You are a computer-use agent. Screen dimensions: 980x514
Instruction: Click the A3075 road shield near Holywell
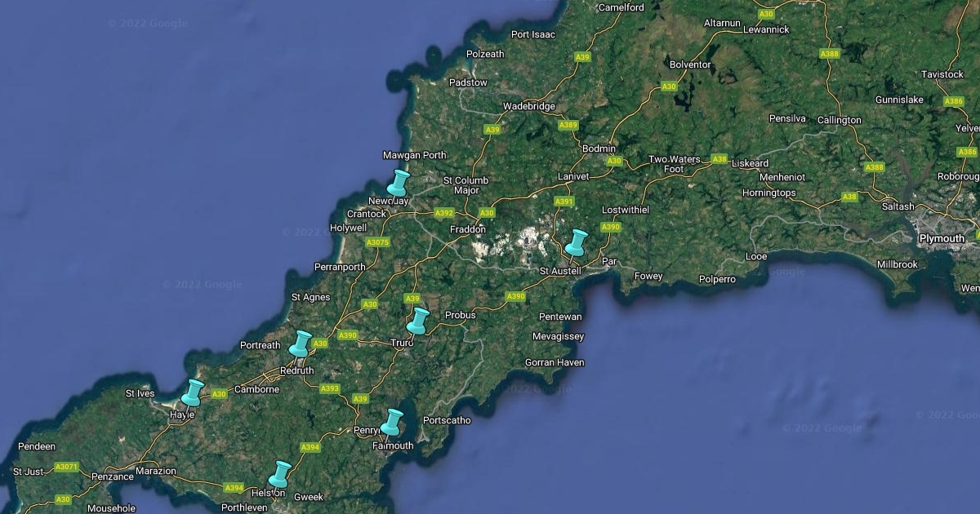(x=377, y=242)
